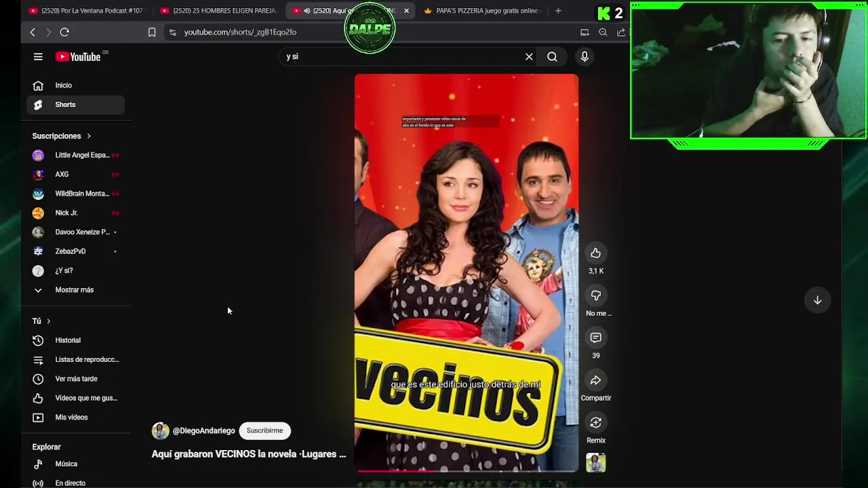
Task: Click the browser address bar URL
Action: [x=240, y=32]
